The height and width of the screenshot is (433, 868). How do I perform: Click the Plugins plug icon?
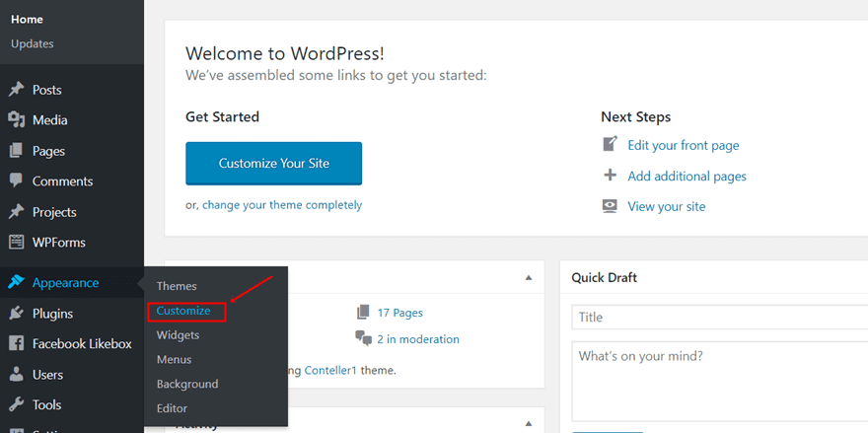(x=17, y=314)
